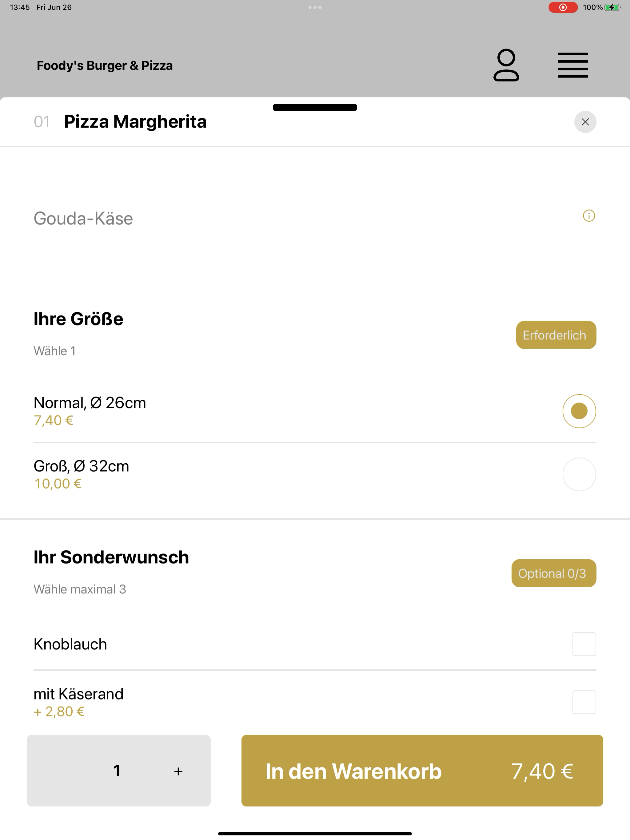
Task: Tap the sheet drag handle bar
Action: pos(315,108)
